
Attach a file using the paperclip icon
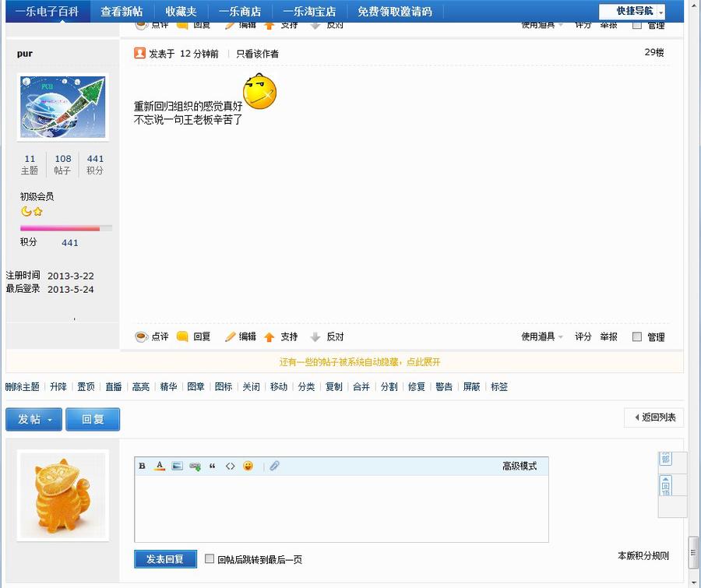pos(273,465)
